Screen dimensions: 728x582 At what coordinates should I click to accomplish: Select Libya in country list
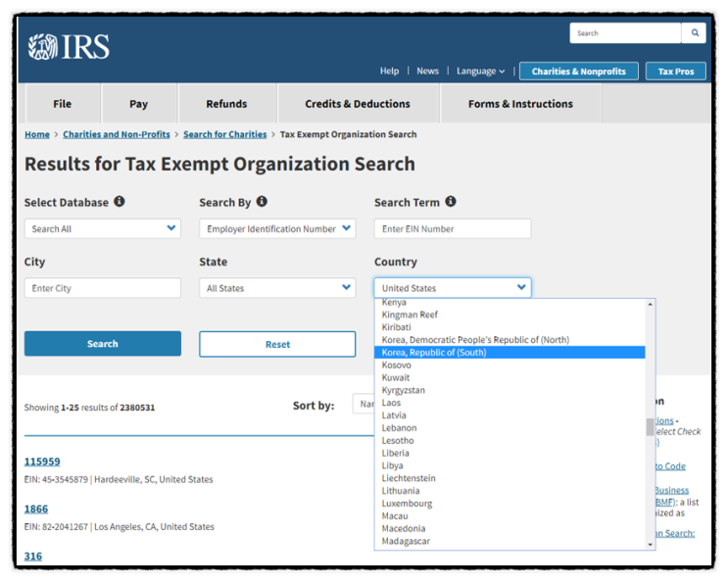click(510, 465)
